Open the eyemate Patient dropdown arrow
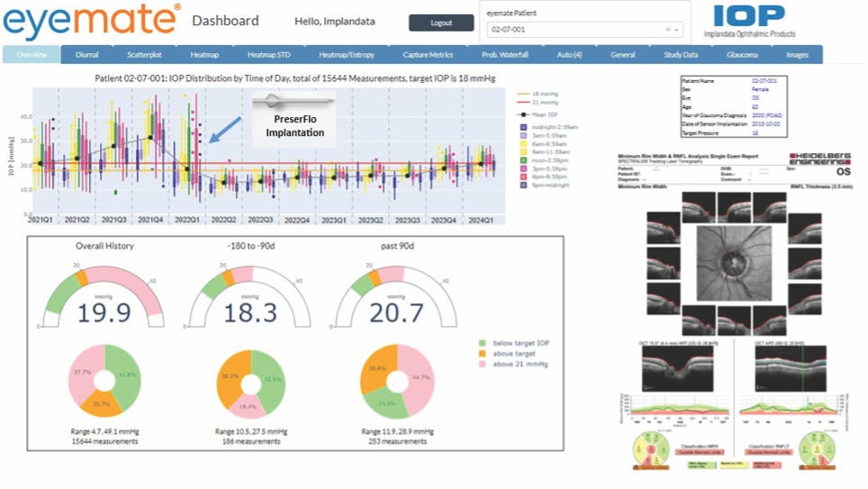This screenshot has height=489, width=868. click(677, 30)
